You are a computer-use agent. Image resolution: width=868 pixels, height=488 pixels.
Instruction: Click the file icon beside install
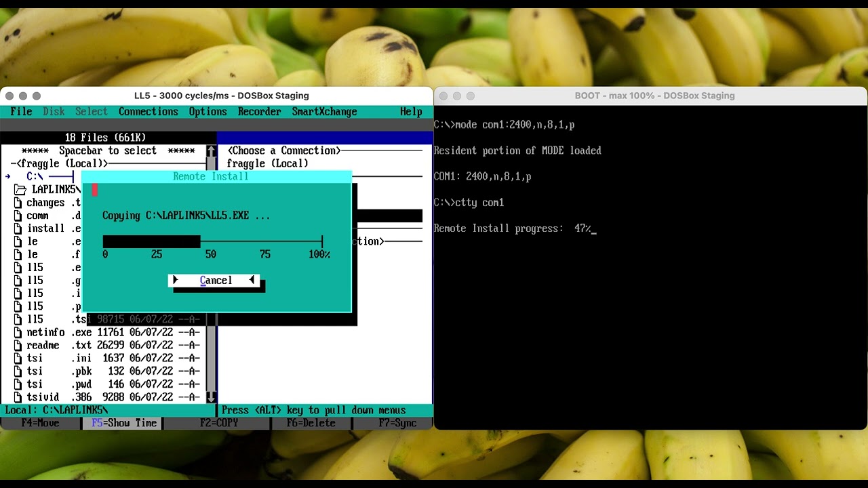(18, 228)
